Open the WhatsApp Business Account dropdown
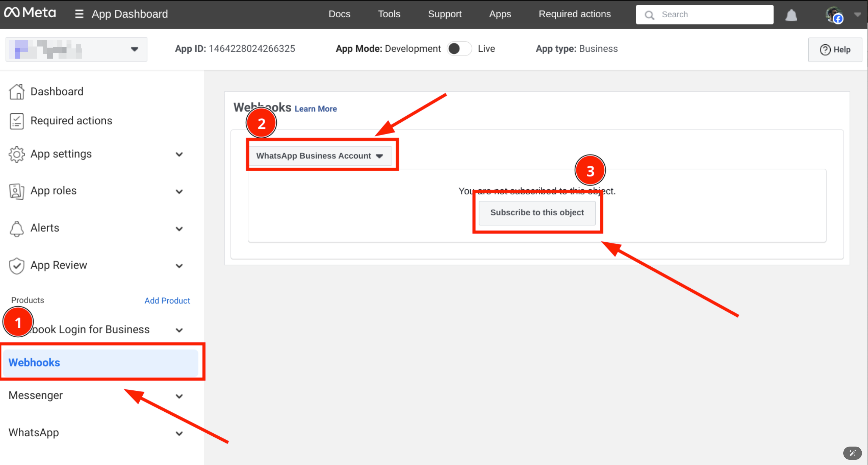868x465 pixels. [x=320, y=156]
